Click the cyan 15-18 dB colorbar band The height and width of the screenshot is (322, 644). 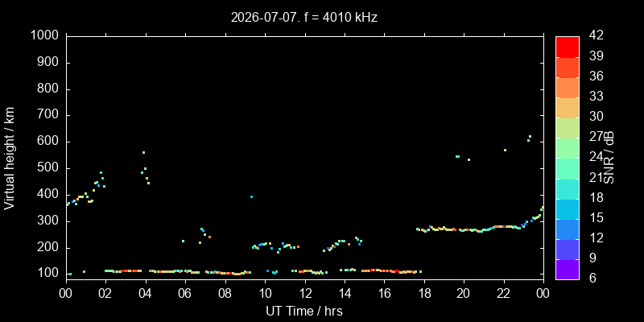568,208
